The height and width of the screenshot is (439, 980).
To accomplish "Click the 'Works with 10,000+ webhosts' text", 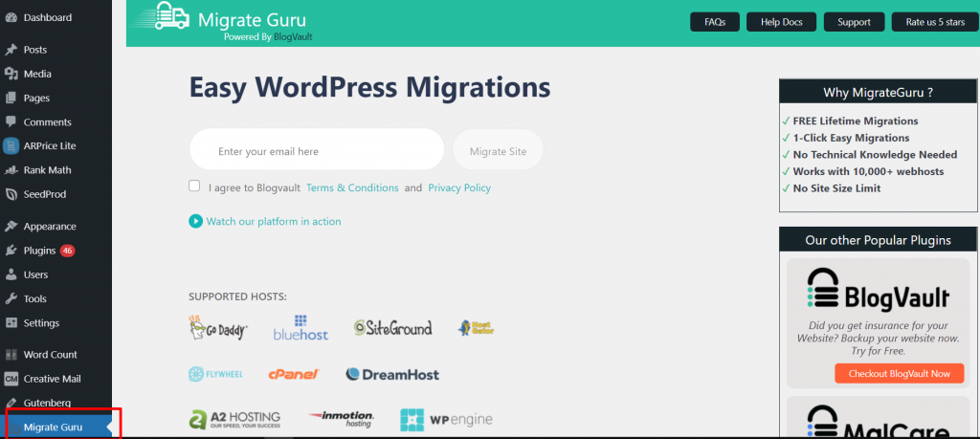I will [x=869, y=171].
